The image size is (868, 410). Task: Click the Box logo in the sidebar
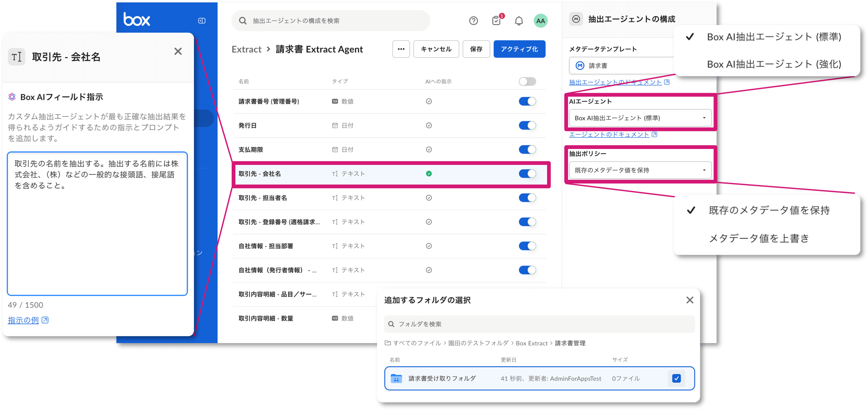(136, 19)
